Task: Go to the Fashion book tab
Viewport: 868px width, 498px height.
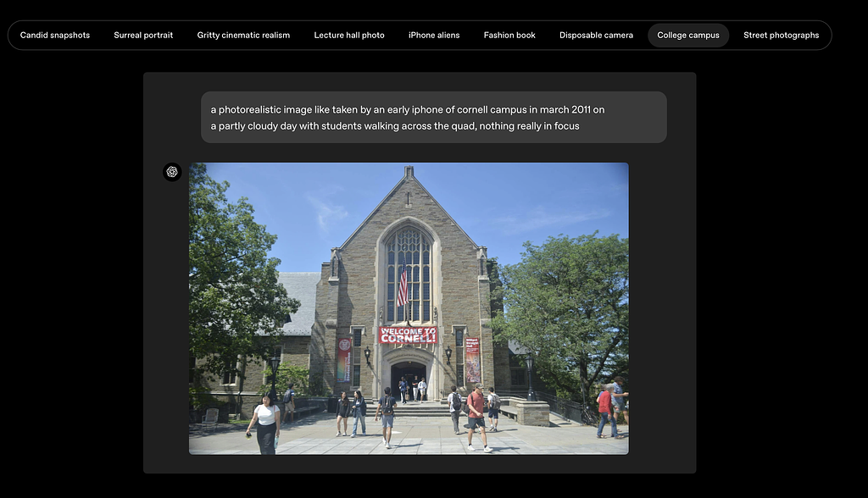Action: [x=509, y=36]
